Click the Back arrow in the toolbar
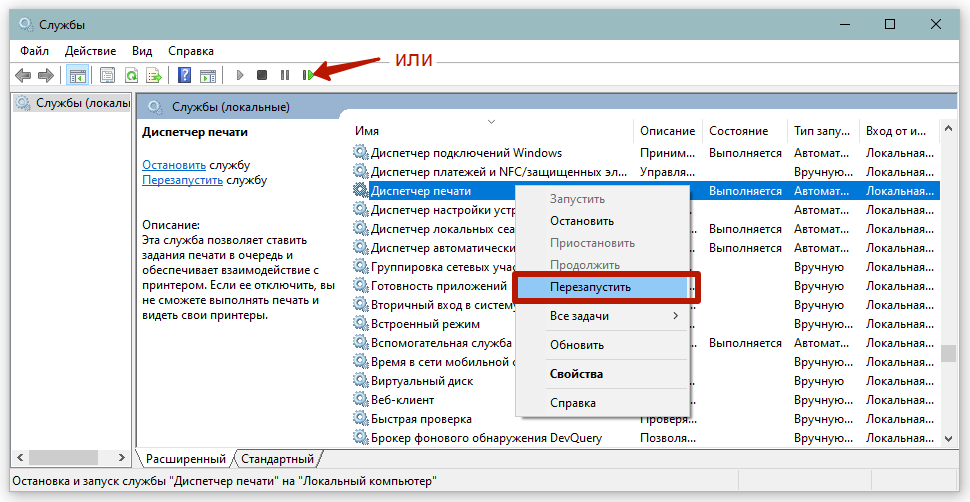 [23, 75]
